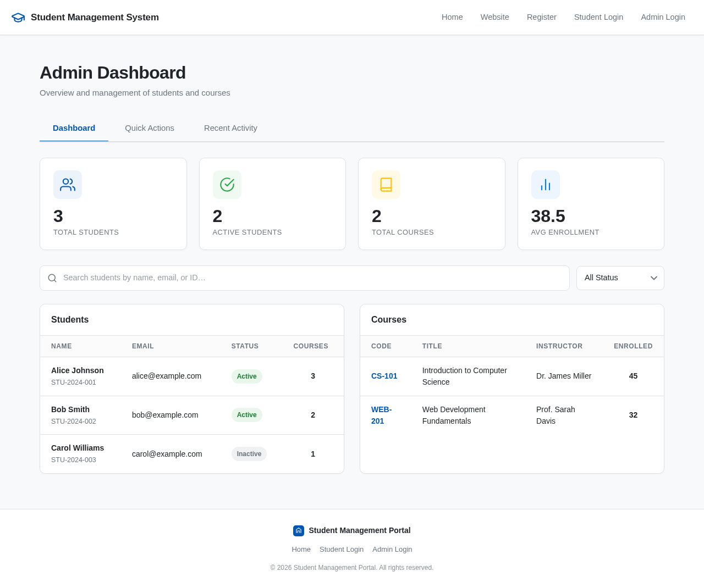Click the Total Courses label
704x588 pixels.
coord(403,232)
